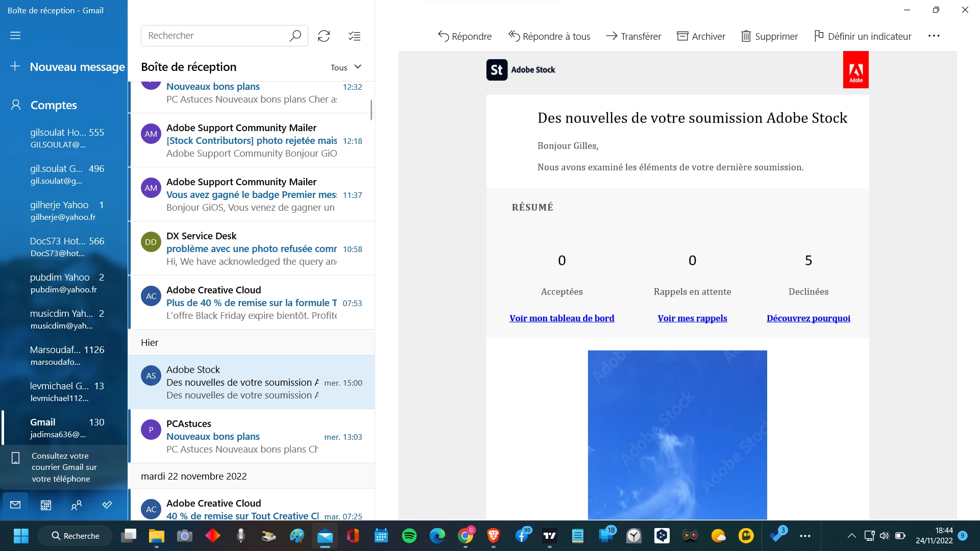Image resolution: width=980 pixels, height=551 pixels.
Task: Click the search magnifier icon
Action: click(295, 36)
